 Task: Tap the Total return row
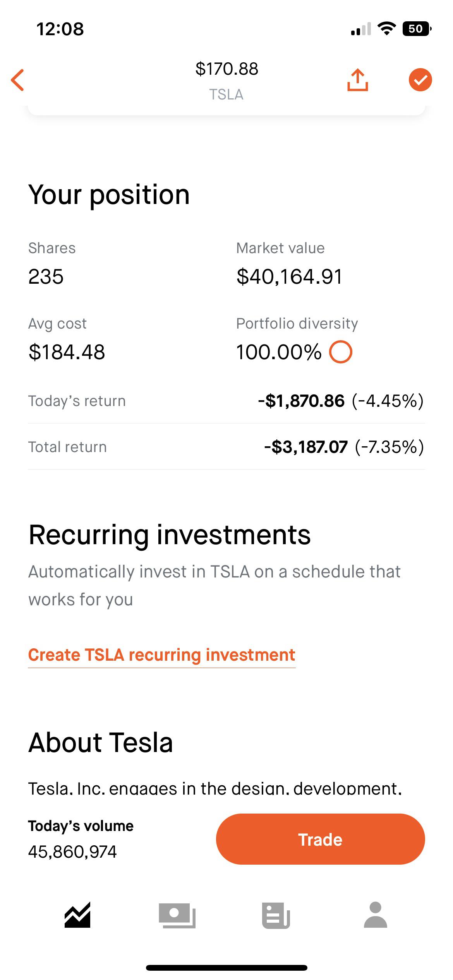click(x=226, y=447)
